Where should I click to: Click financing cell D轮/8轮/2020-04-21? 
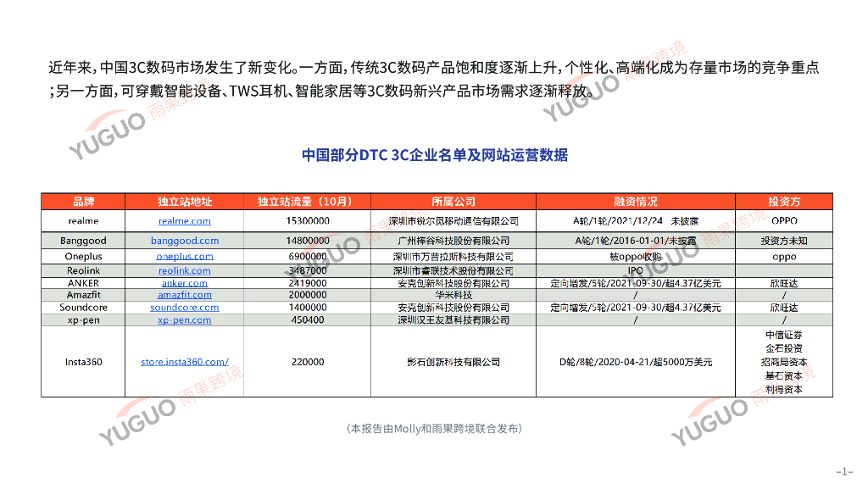[x=636, y=362]
